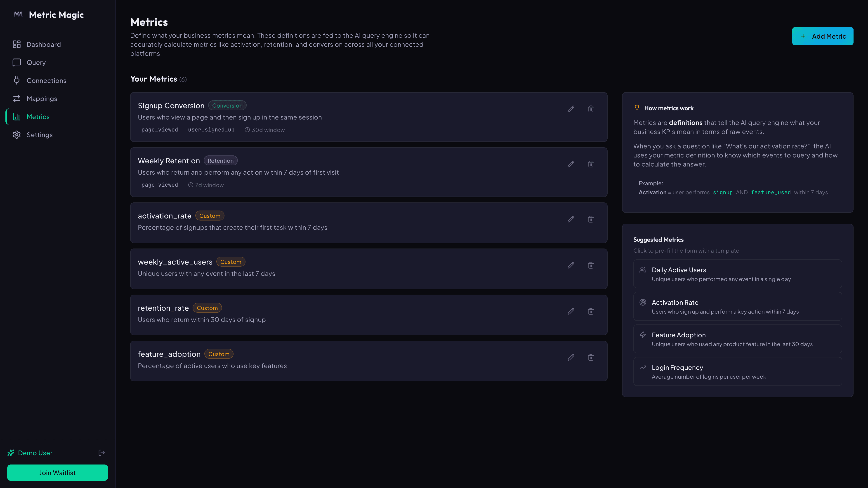
Task: Edit the weekly_active_users metric
Action: click(x=571, y=265)
